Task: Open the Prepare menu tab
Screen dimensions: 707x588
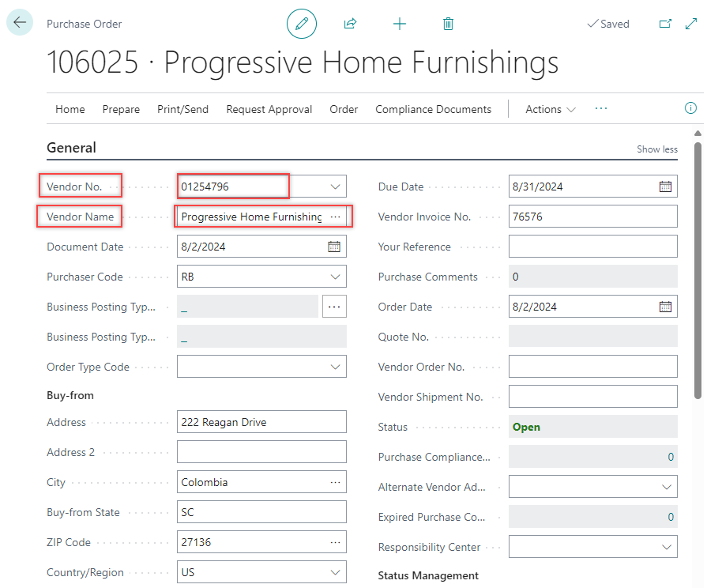Action: [x=121, y=109]
